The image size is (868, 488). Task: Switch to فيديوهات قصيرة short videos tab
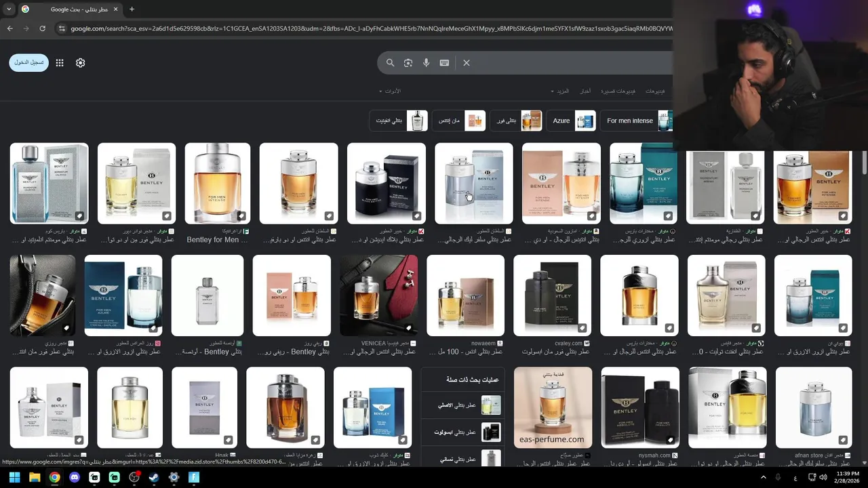pyautogui.click(x=618, y=91)
